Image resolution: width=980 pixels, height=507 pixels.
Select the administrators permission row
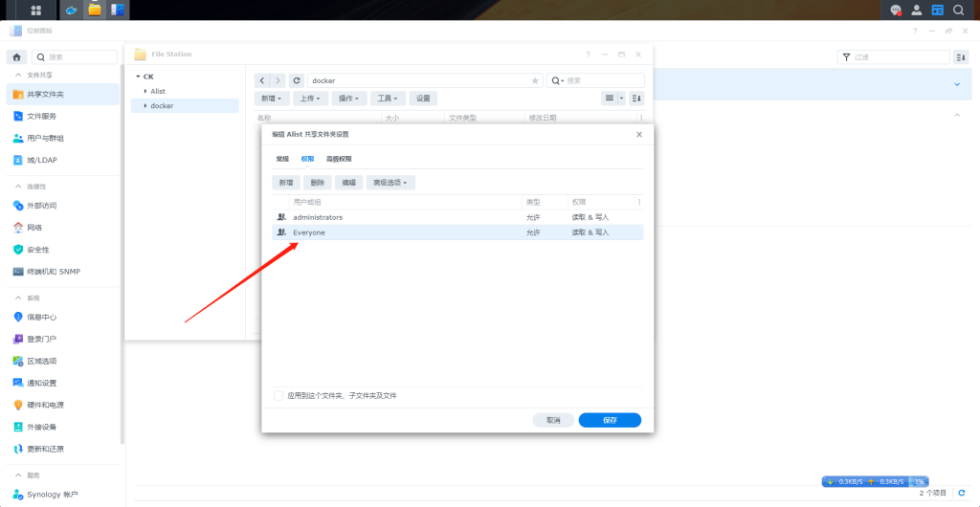tap(457, 217)
